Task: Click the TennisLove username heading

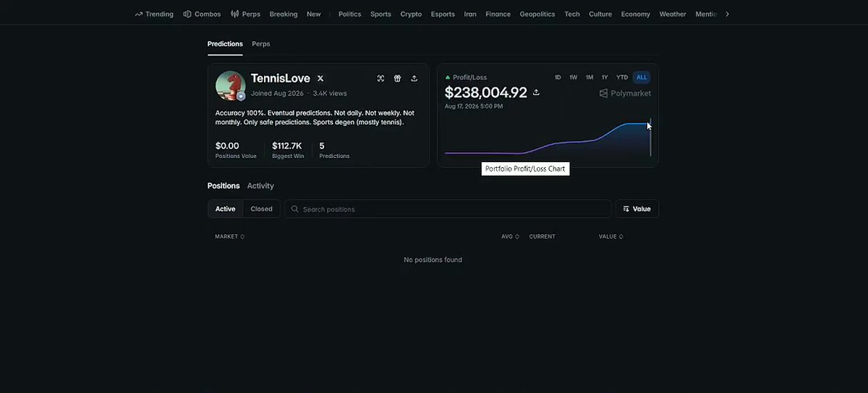Action: coord(281,78)
